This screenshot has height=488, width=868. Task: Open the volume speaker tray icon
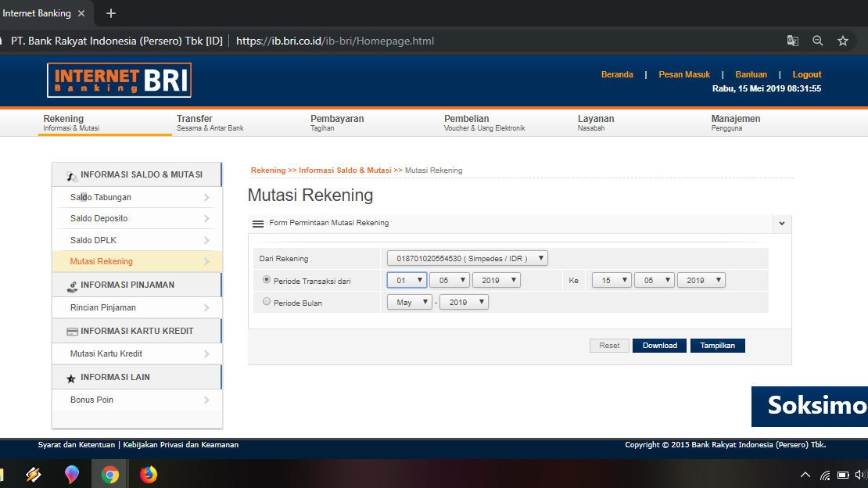[x=860, y=475]
